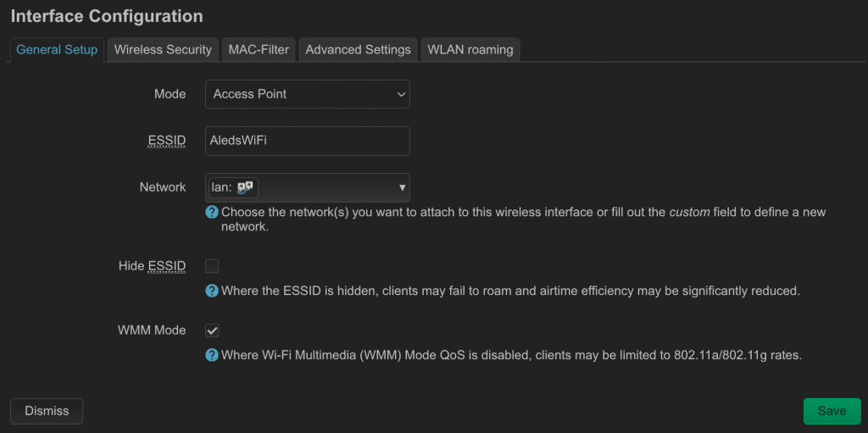The width and height of the screenshot is (868, 433).
Task: Click the Interface Configuration heading
Action: [107, 16]
